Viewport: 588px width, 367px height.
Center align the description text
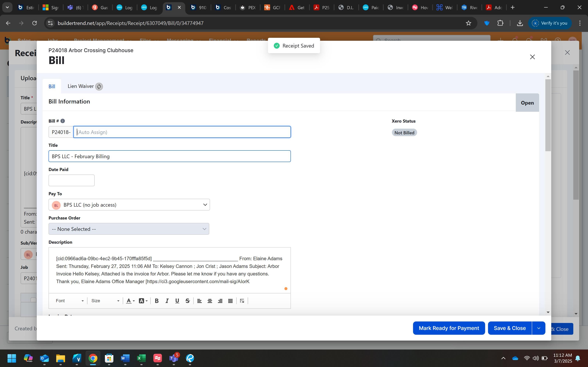pos(210,301)
